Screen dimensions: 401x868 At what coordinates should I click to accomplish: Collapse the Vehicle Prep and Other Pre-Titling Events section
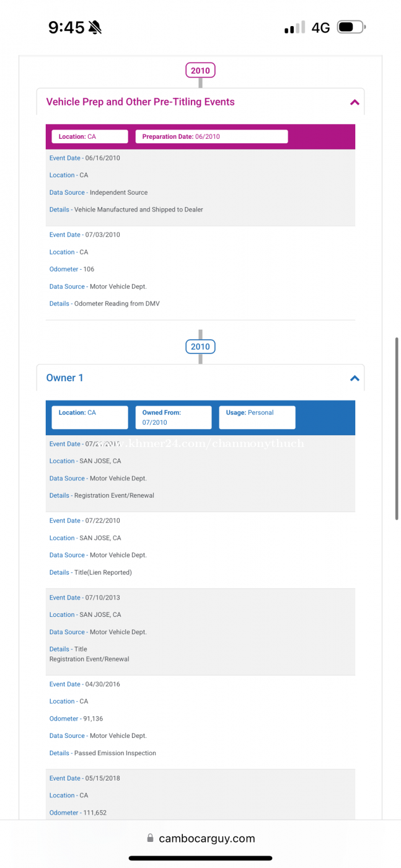[355, 102]
